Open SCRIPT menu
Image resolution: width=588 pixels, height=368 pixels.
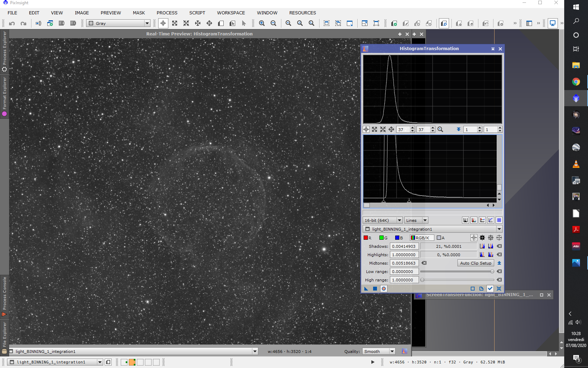197,13
